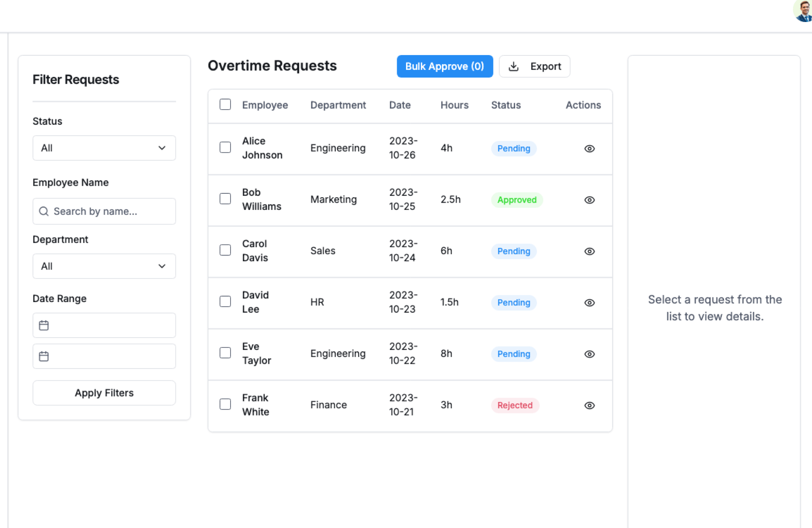Click calendar icon in first date field
Image resolution: width=812 pixels, height=528 pixels.
tap(44, 325)
